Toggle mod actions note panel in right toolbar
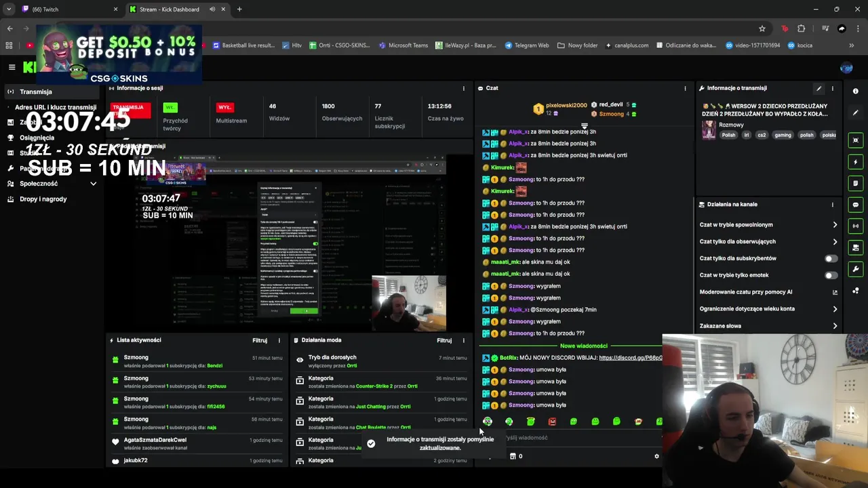Image resolution: width=868 pixels, height=488 pixels. tap(856, 183)
